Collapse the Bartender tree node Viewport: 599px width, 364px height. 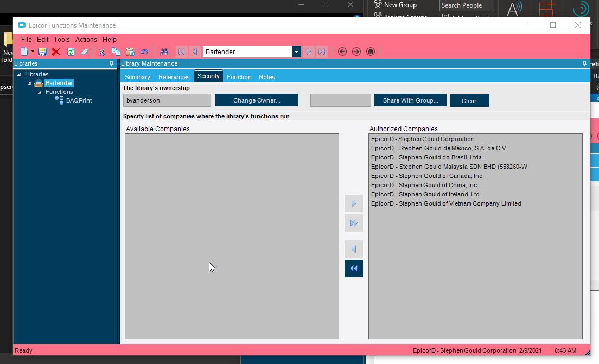[29, 83]
